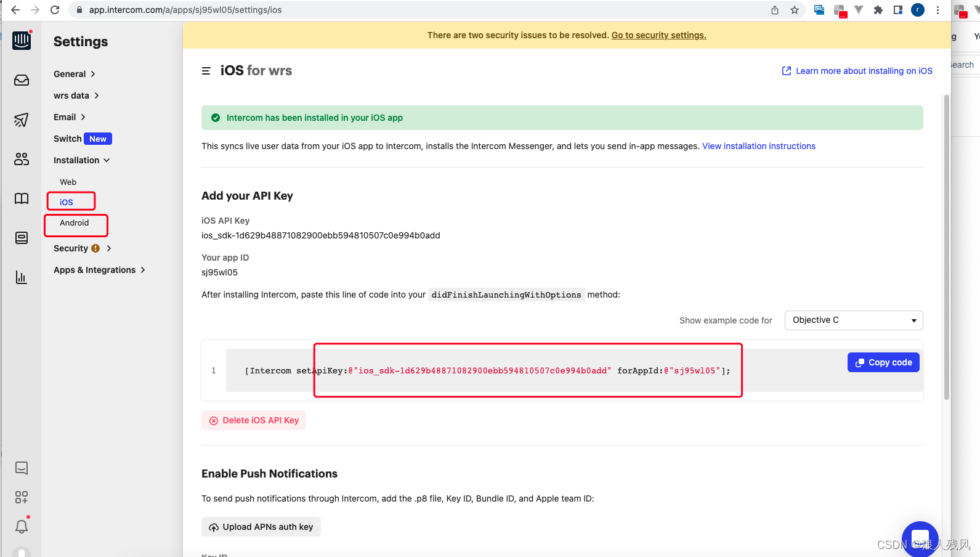Viewport: 980px width, 557px height.
Task: Select Web under Installation
Action: click(x=68, y=182)
